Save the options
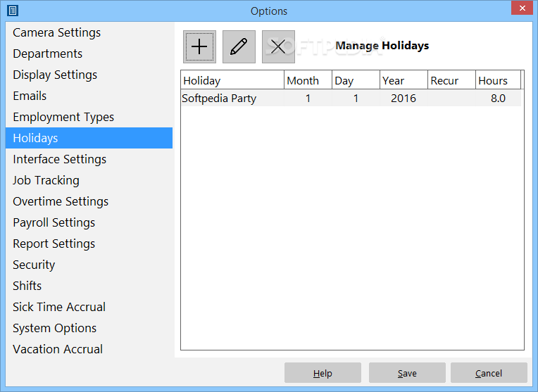Image resolution: width=538 pixels, height=392 pixels. [x=407, y=373]
